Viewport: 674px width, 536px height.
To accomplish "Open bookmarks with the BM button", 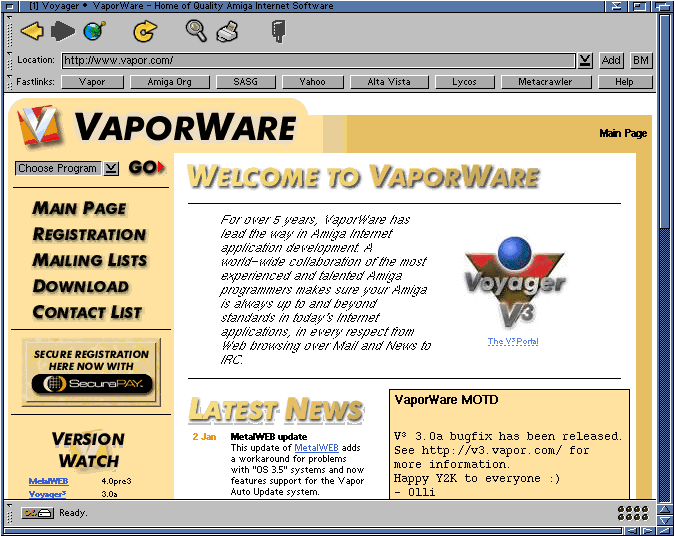I will pyautogui.click(x=641, y=60).
